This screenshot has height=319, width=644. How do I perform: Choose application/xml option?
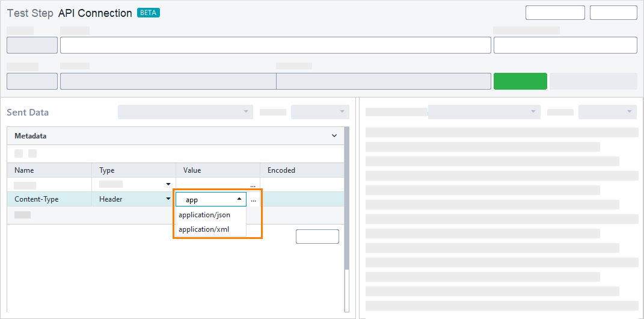point(204,229)
